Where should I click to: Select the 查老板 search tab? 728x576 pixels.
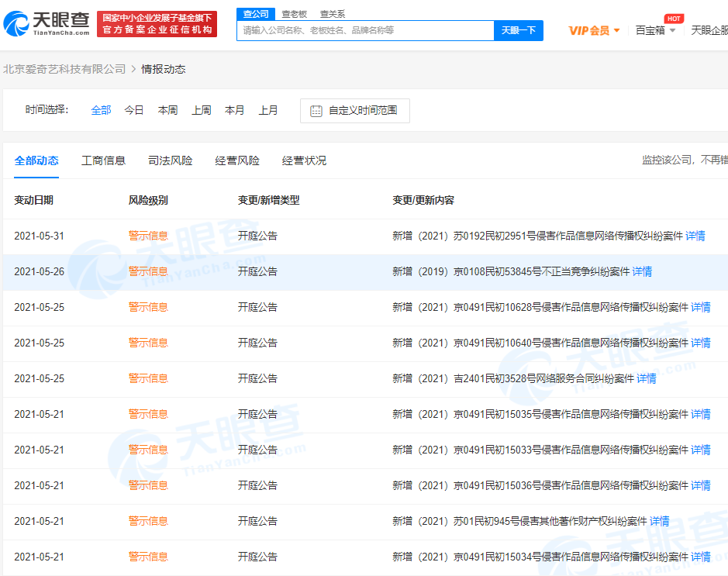click(x=295, y=15)
